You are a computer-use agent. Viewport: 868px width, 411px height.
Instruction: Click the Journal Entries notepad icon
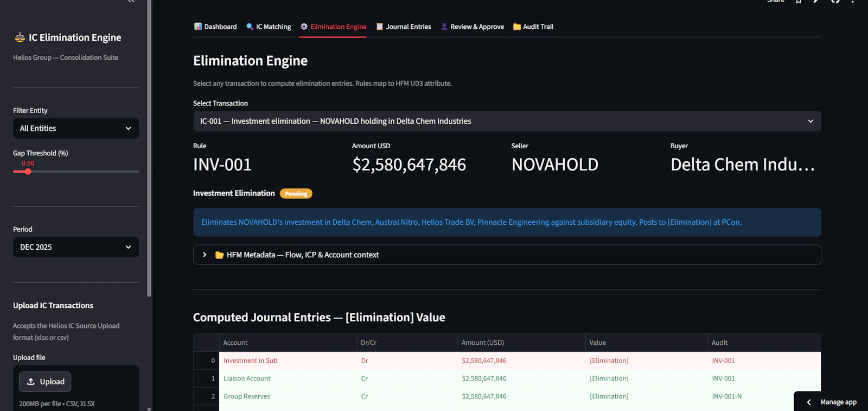tap(380, 27)
